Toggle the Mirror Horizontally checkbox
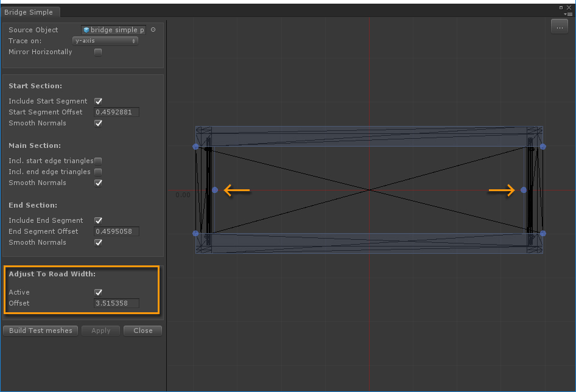The height and width of the screenshot is (392, 576). click(98, 52)
